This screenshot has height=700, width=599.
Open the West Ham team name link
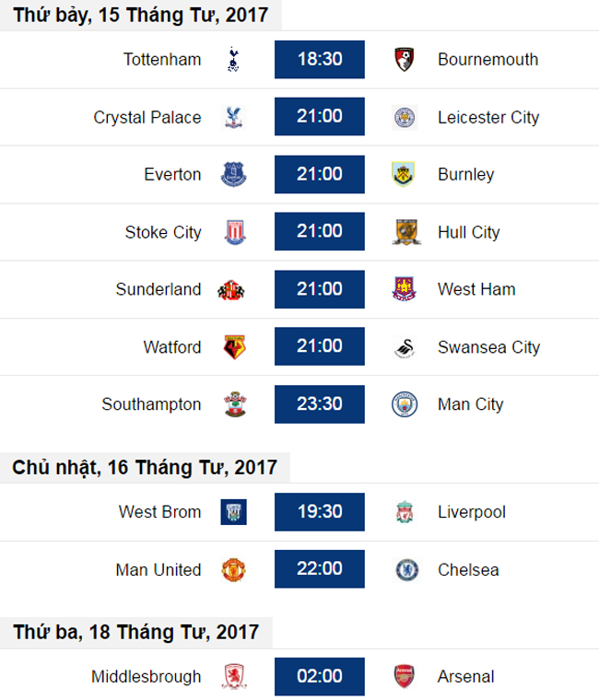(476, 289)
